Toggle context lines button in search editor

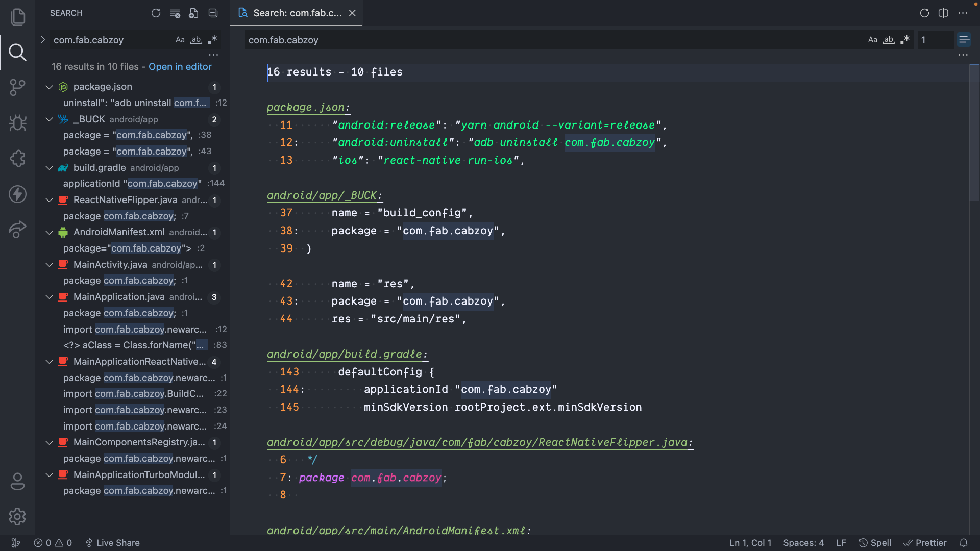964,40
